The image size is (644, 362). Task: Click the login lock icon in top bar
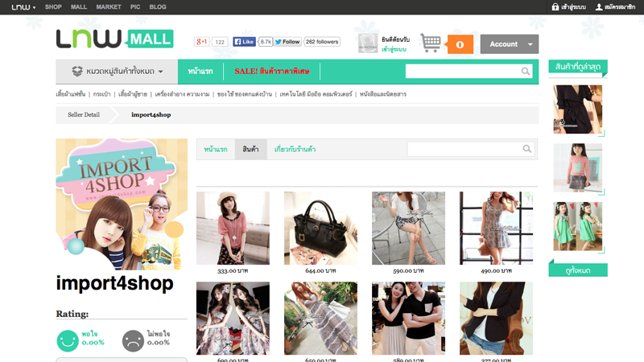click(x=555, y=6)
